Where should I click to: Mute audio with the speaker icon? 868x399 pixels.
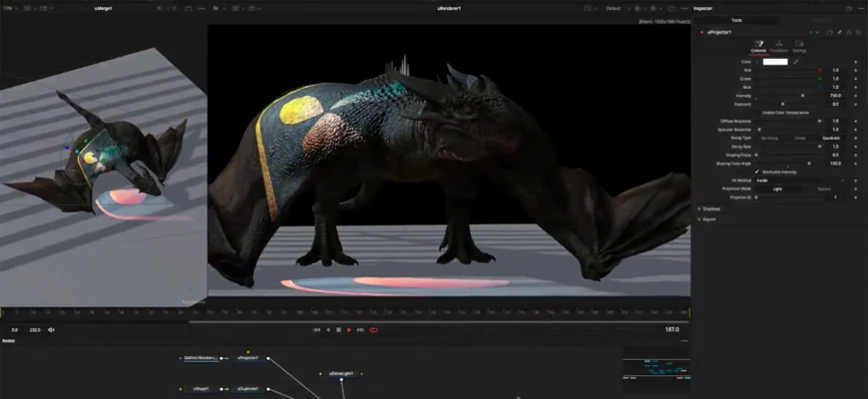tap(51, 330)
